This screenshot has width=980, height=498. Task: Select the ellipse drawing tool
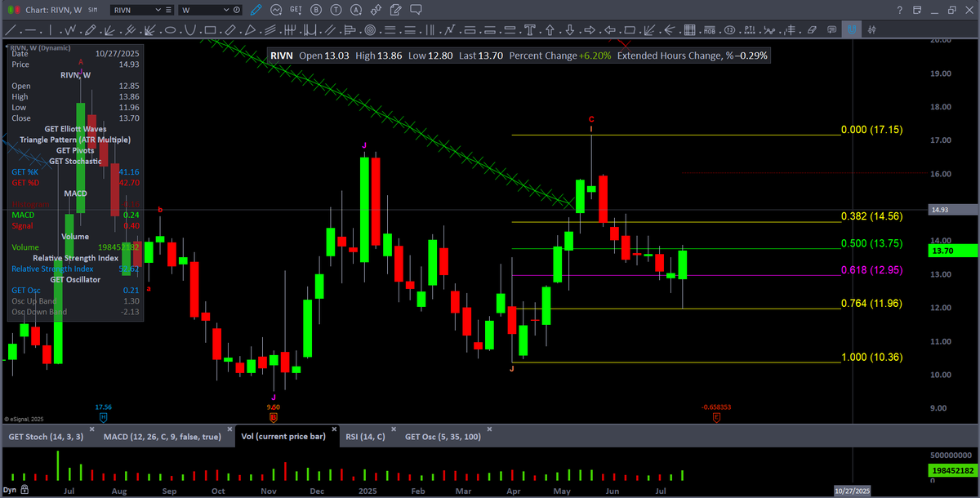(x=170, y=30)
